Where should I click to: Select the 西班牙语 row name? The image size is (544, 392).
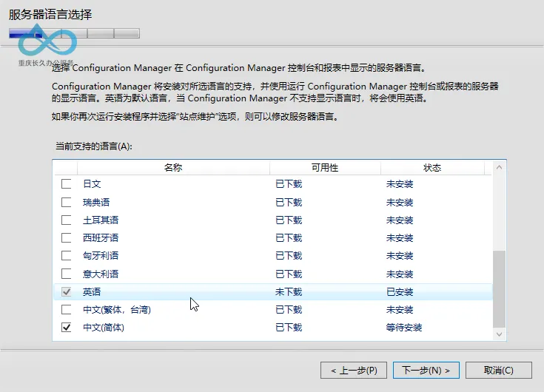click(x=101, y=237)
